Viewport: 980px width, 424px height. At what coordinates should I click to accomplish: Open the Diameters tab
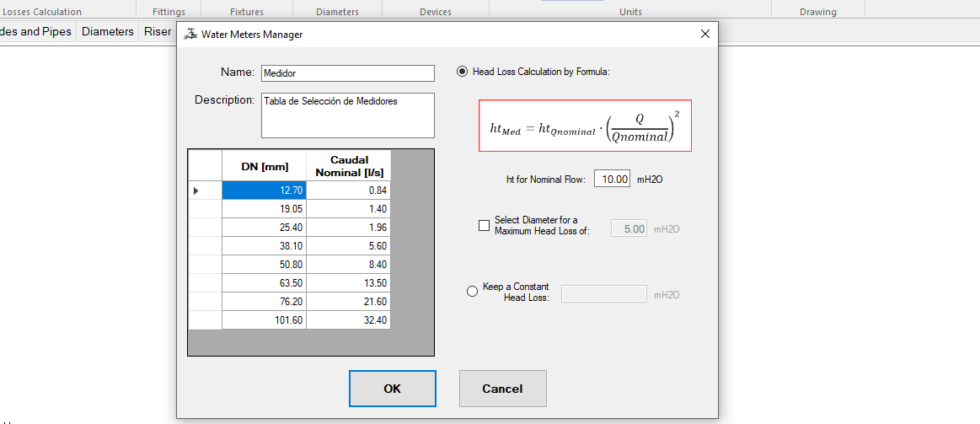[x=107, y=31]
